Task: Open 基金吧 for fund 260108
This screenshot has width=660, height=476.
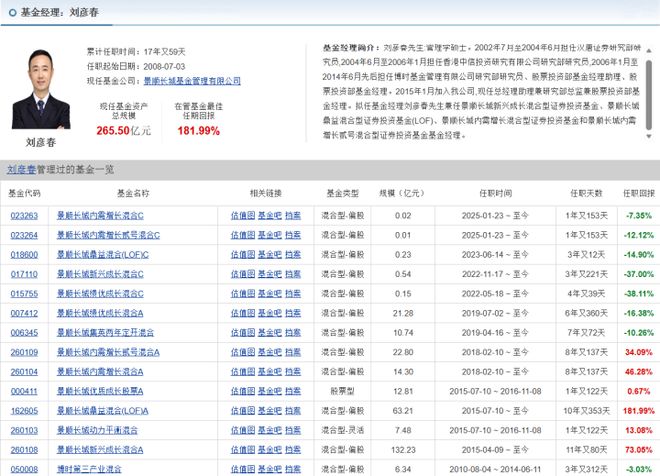Action: (270, 450)
